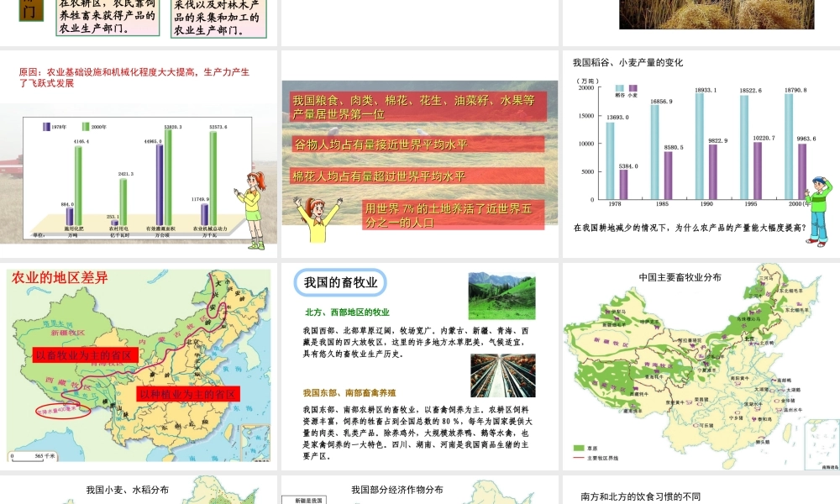Click the 2000年 green legend swatch
This screenshot has height=504, width=840.
pos(85,126)
